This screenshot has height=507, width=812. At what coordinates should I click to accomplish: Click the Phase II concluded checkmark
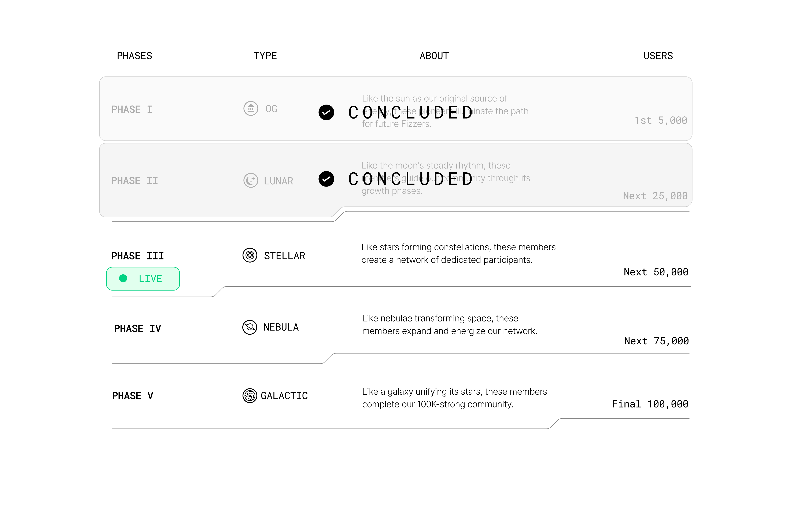pos(326,179)
